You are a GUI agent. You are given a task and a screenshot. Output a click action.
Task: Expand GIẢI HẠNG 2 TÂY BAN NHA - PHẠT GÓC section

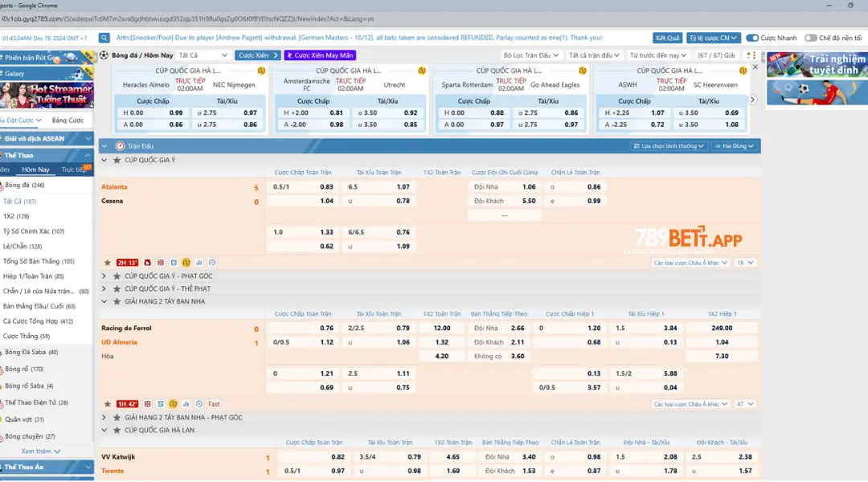pos(104,418)
